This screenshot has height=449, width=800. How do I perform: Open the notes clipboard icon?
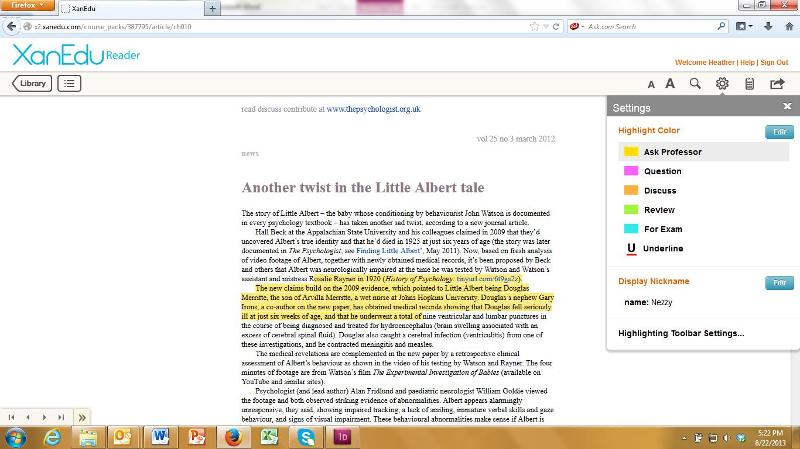750,84
